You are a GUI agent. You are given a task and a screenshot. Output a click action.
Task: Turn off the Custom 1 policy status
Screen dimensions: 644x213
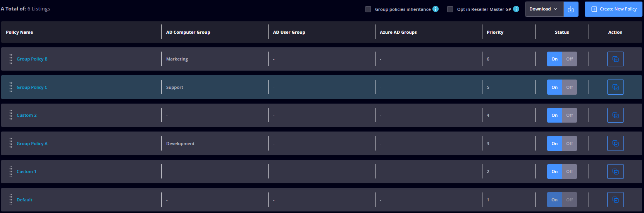pyautogui.click(x=569, y=171)
